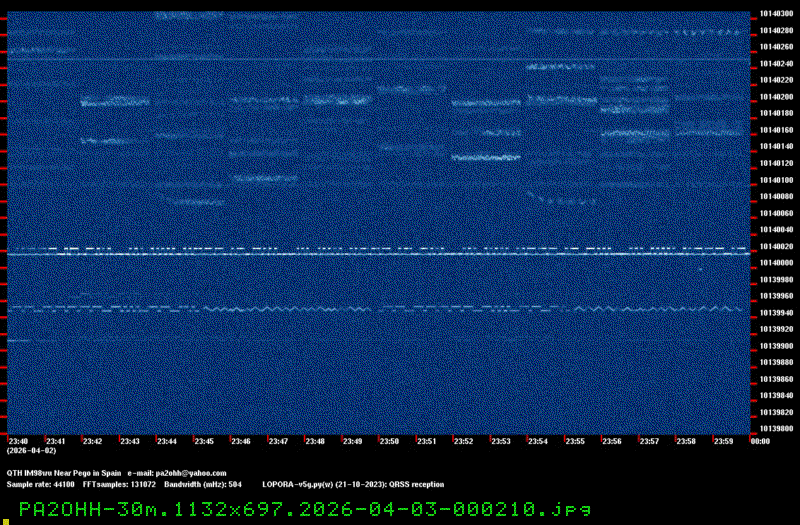Click the 23:53 time label

[501, 441]
